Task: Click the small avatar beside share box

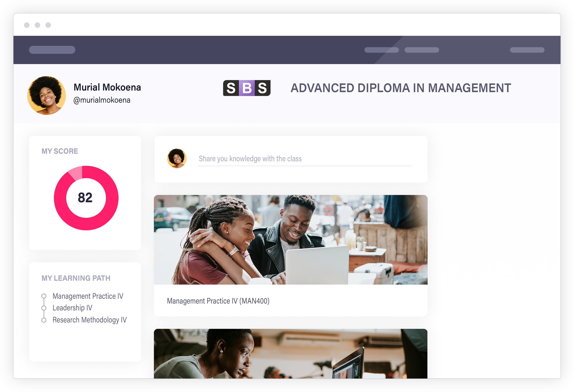Action: [177, 158]
